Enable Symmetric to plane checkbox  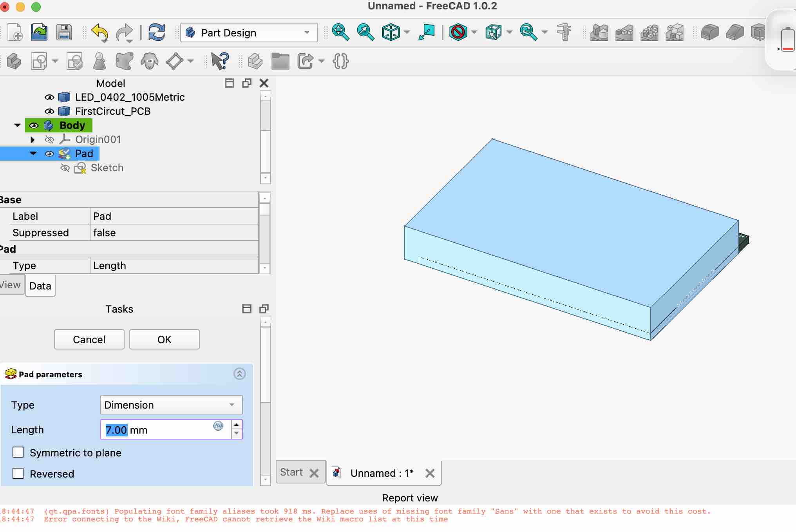pos(18,452)
